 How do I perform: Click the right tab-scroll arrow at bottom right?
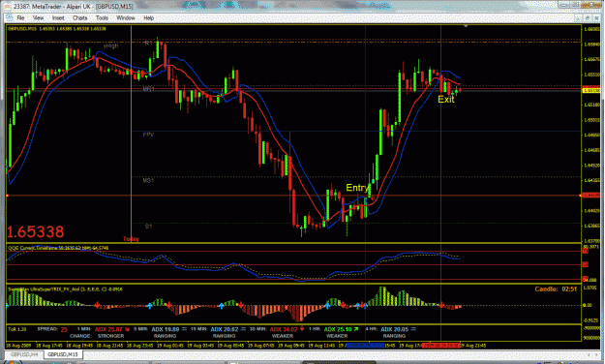(x=596, y=354)
